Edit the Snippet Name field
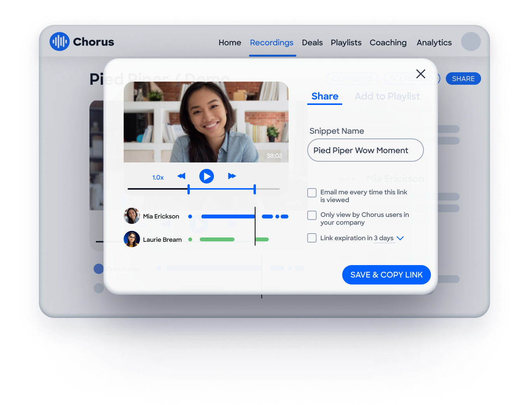Screen dimensions: 532x405 [366, 150]
